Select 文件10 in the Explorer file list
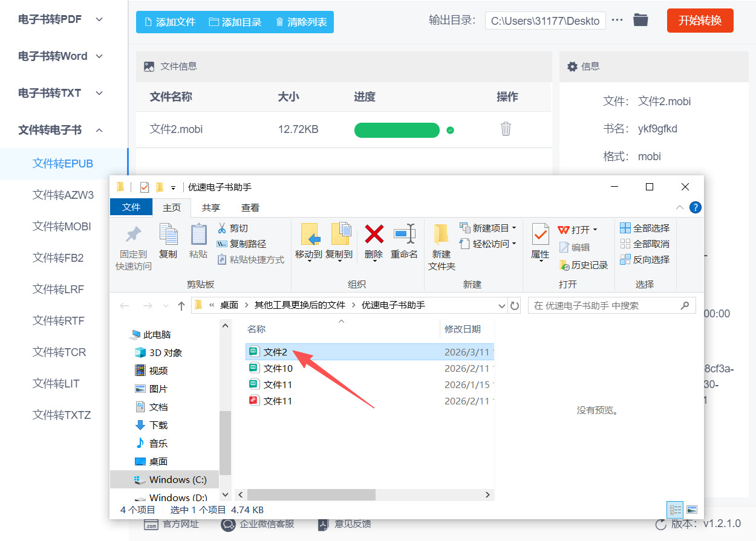Screen dimensions: 756x541 (279, 368)
